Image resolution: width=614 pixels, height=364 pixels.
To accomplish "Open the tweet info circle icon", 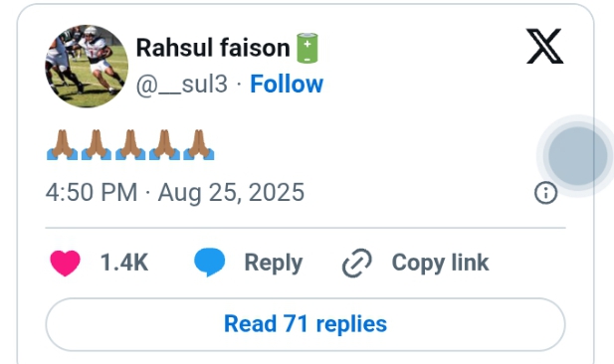I will click(546, 193).
